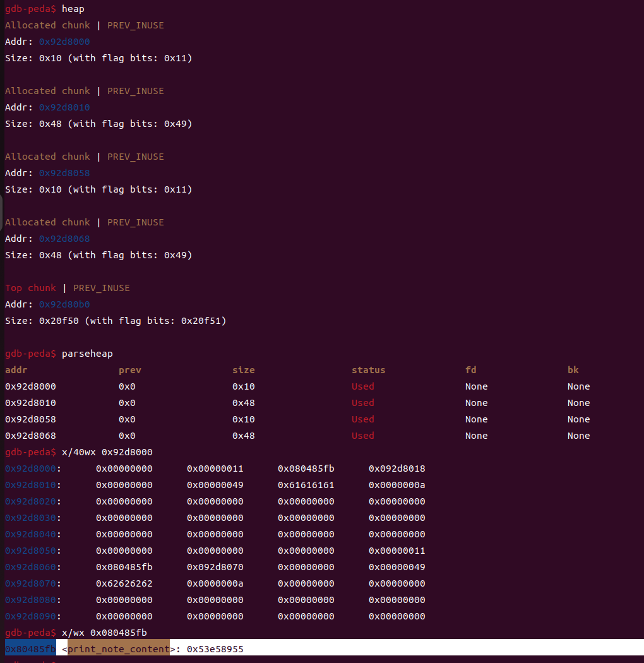
Task: Click the "status" column header in parseheap table
Action: pyautogui.click(x=368, y=370)
